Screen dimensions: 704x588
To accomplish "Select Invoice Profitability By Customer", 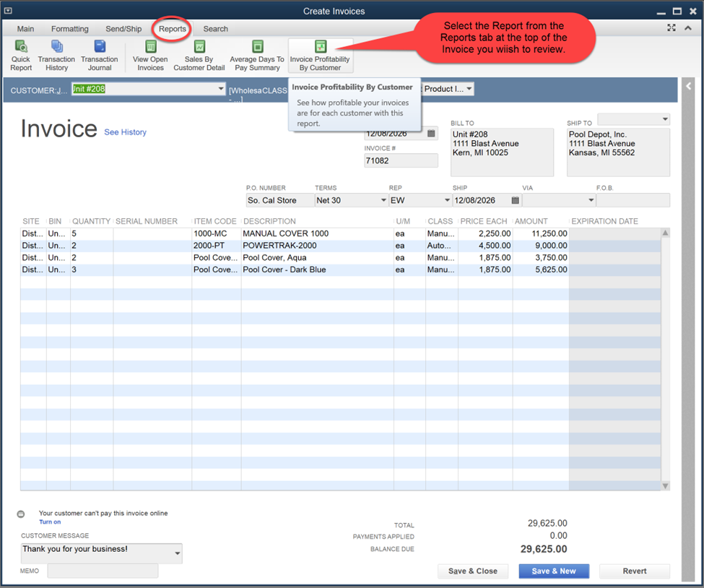I will tap(320, 54).
